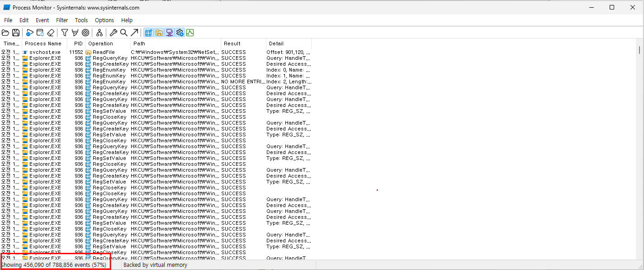The height and width of the screenshot is (270, 644).
Task: Maximize the Process Monitor window
Action: click(612, 7)
